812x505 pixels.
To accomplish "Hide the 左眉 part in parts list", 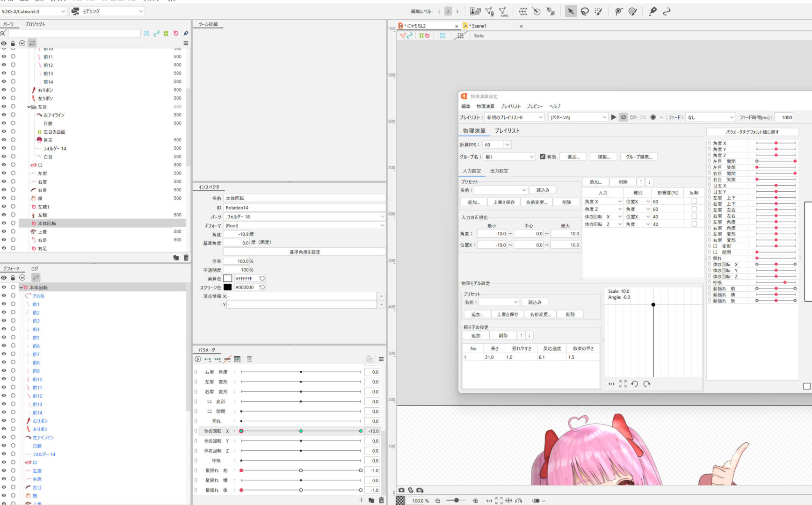I will [x=4, y=173].
